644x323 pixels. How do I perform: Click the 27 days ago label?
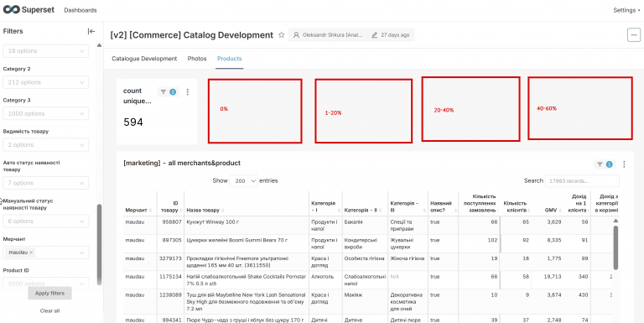tap(395, 35)
